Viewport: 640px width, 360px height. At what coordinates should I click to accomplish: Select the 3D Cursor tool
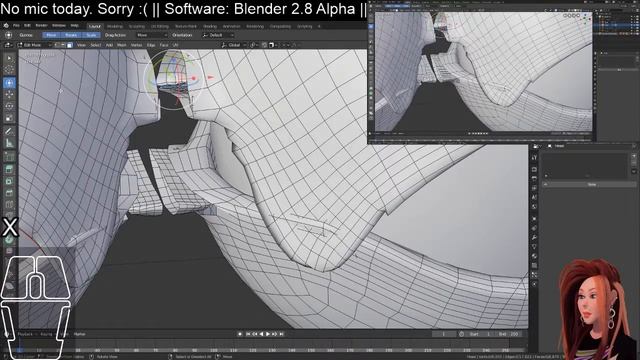[9, 70]
